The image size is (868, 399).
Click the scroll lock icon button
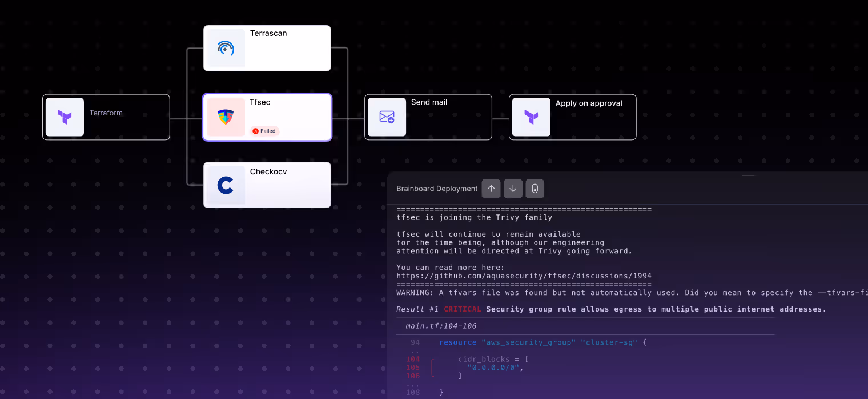[535, 189]
